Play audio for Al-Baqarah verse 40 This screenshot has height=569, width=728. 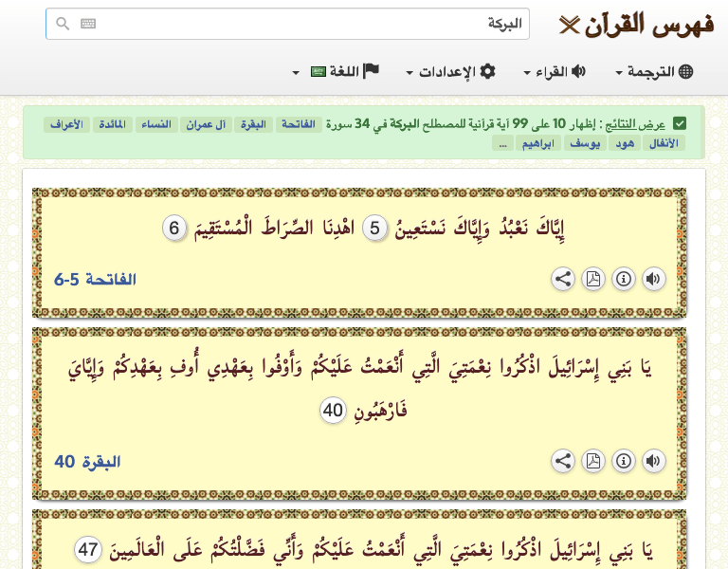(654, 461)
